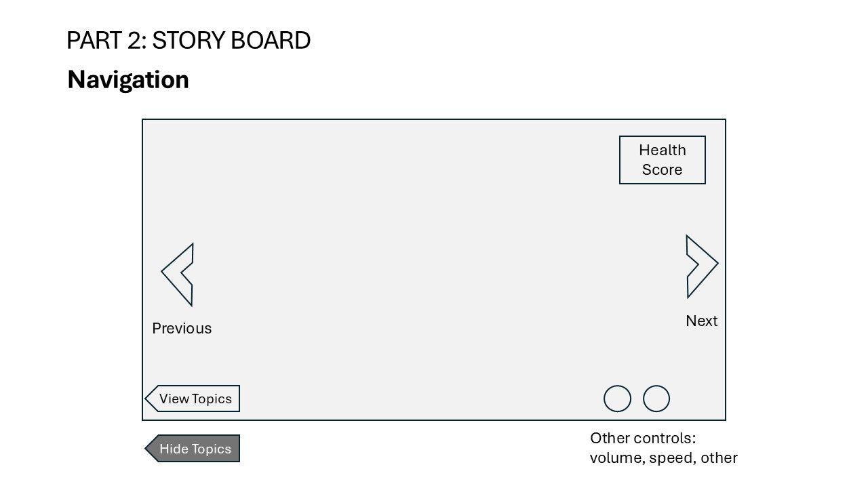Click the "Previous" text label
Screen dimensions: 868x488
[182, 329]
